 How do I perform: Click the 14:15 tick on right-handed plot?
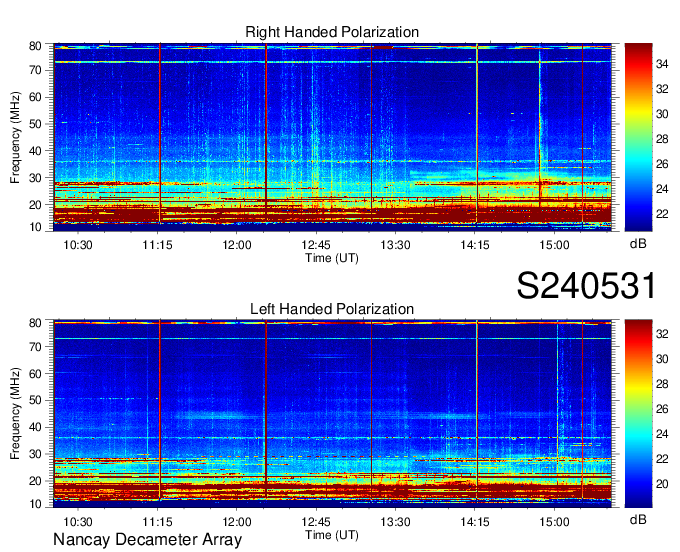tap(475, 245)
